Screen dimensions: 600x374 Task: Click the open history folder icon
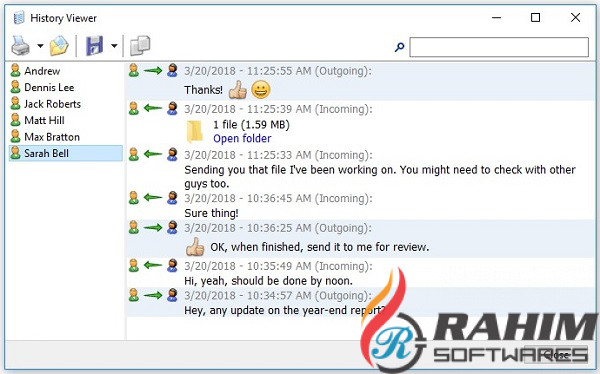point(59,46)
